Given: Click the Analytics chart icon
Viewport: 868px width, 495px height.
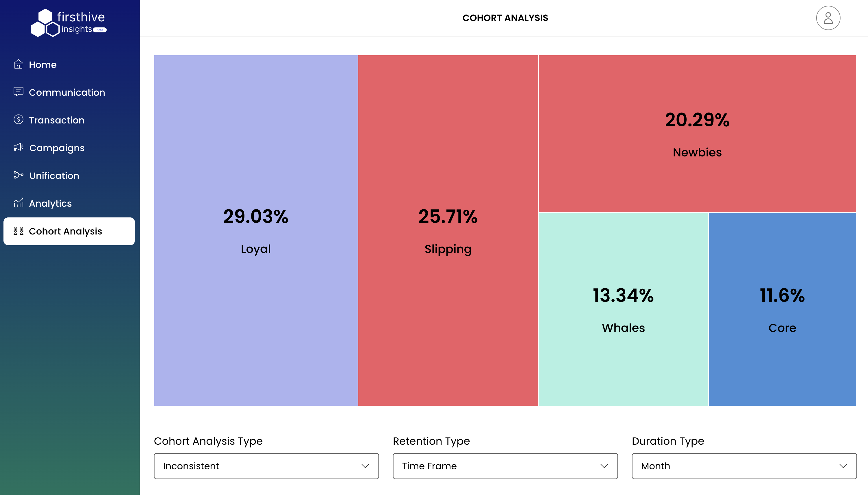Looking at the screenshot, I should pyautogui.click(x=18, y=203).
